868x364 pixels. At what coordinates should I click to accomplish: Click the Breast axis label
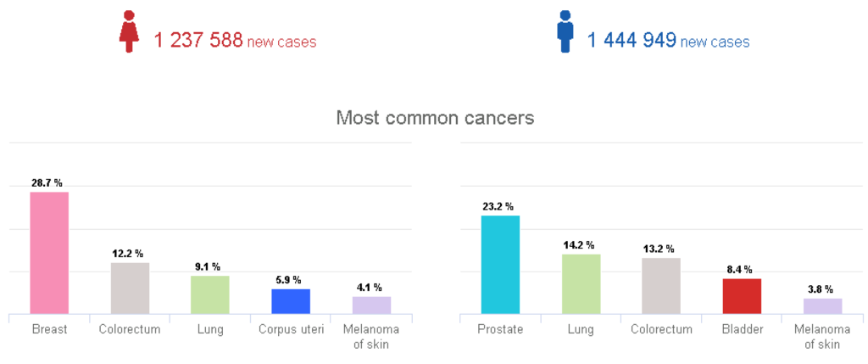[x=49, y=330]
